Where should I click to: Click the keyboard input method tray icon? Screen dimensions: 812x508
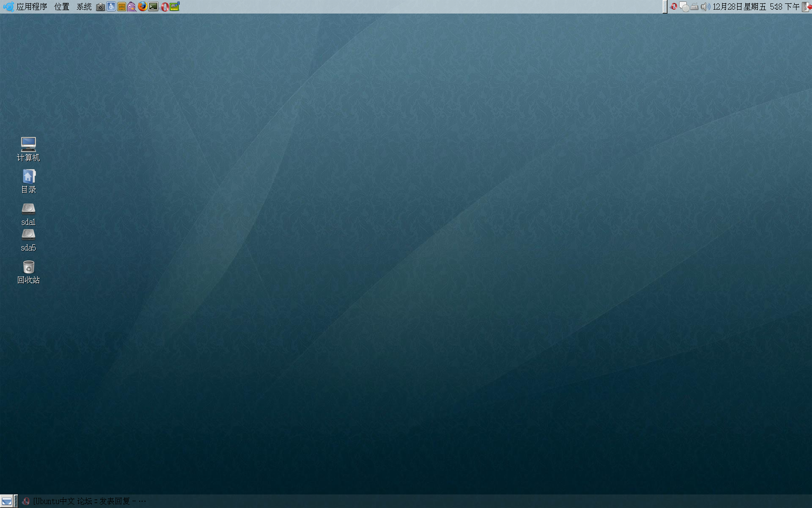pyautogui.click(x=695, y=7)
